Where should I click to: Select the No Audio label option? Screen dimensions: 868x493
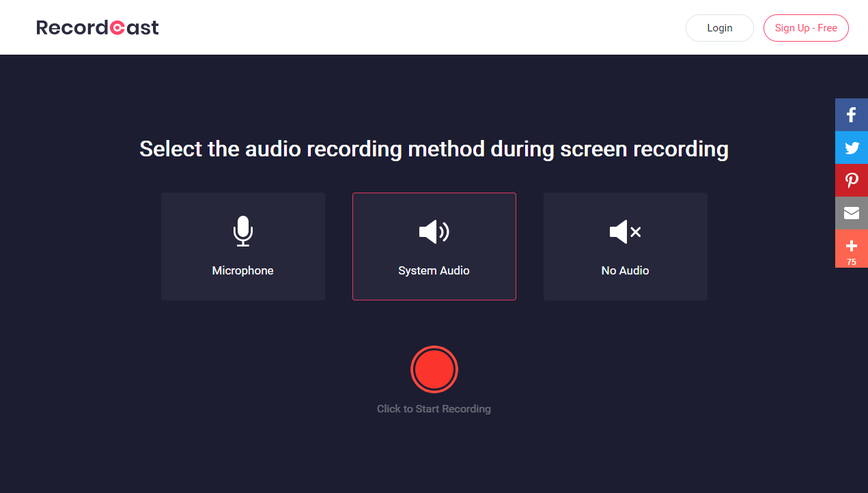pos(625,270)
